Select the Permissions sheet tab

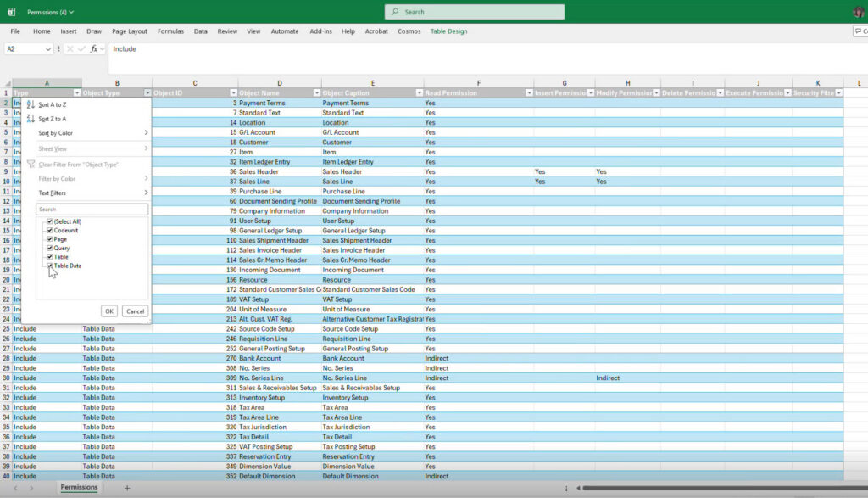[x=79, y=488]
